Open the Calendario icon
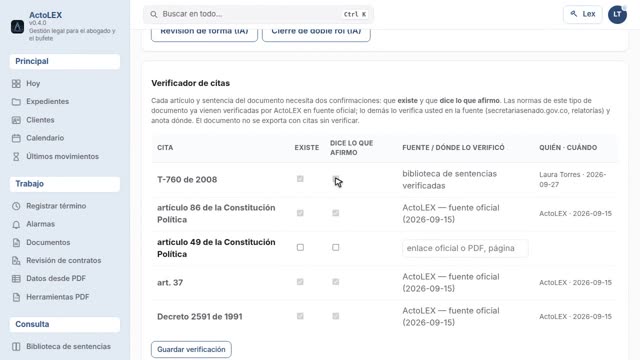Screen dimensions: 640x360 pos(16,138)
